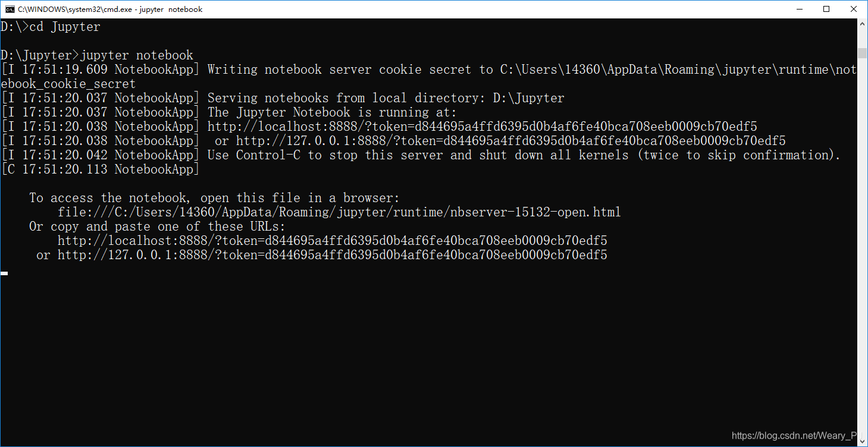Click the 'To access the notebook' instruction line
This screenshot has height=447, width=868.
coord(214,198)
